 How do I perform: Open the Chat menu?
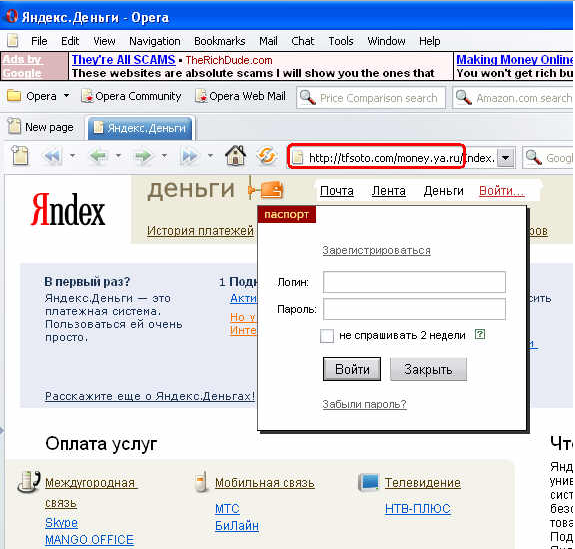coord(303,41)
